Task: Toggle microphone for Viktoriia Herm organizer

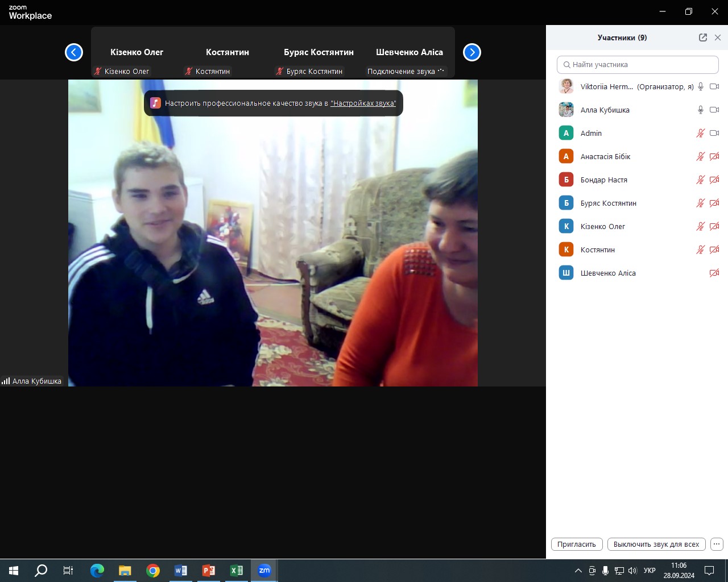Action: point(701,86)
